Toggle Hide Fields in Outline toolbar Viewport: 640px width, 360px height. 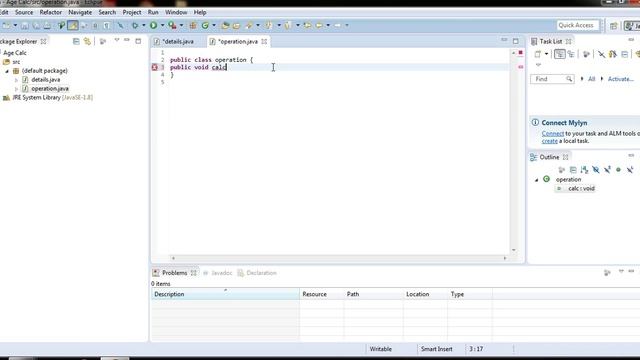coord(596,170)
